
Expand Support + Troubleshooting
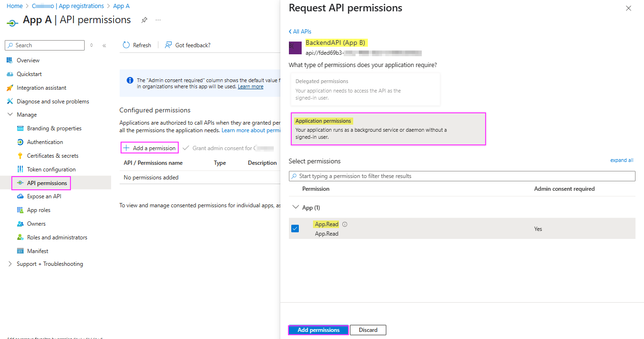click(9, 264)
